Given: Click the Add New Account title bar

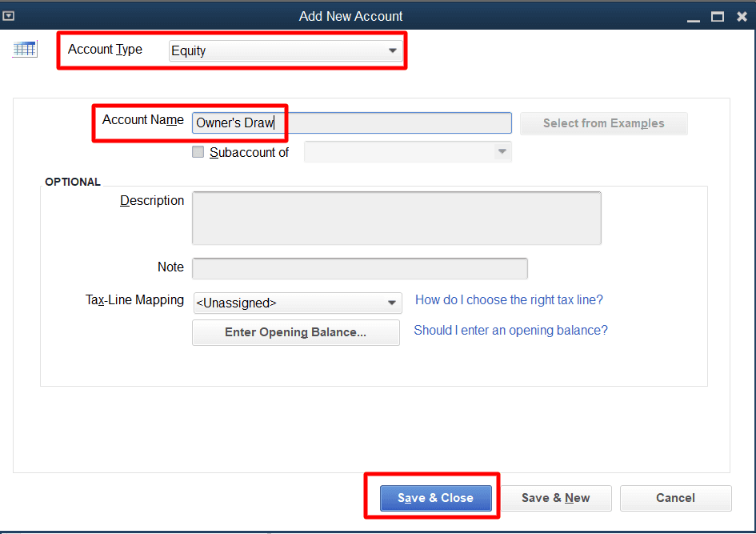Looking at the screenshot, I should 350,16.
